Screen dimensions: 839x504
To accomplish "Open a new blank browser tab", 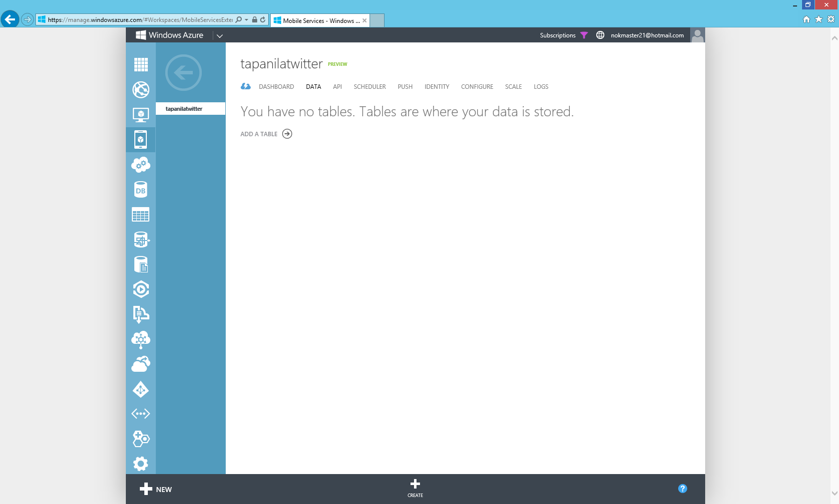I will click(x=378, y=20).
